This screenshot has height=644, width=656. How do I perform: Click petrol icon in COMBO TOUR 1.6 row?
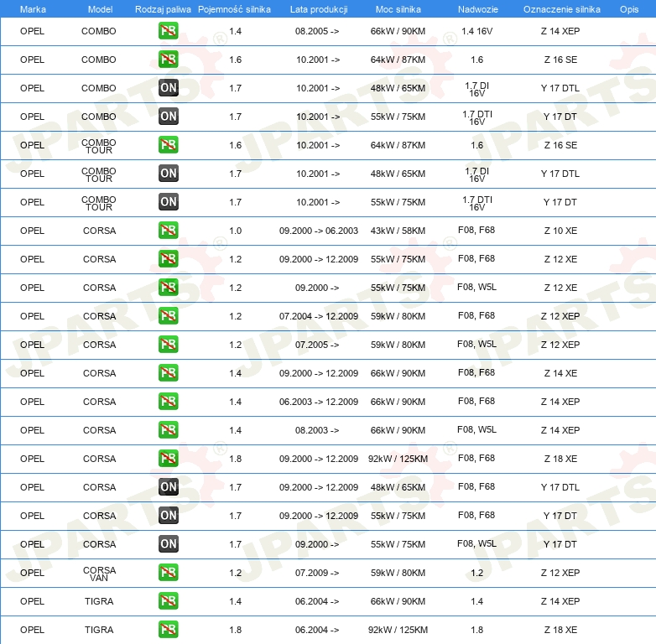click(168, 145)
